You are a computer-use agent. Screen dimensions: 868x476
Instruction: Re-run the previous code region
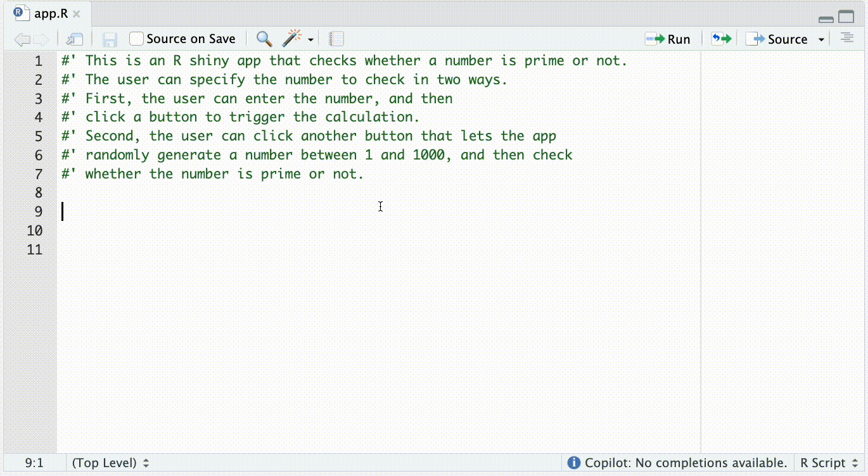tap(721, 39)
